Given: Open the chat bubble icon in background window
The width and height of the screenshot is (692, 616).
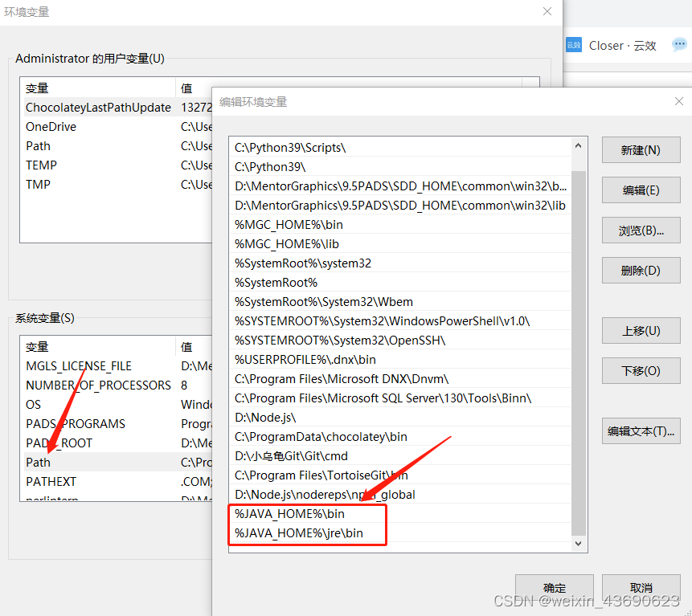Looking at the screenshot, I should [679, 44].
